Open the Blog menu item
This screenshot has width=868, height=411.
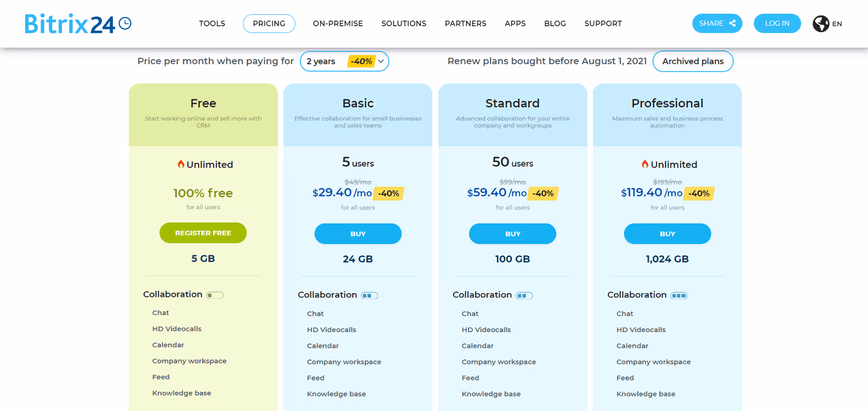point(555,24)
